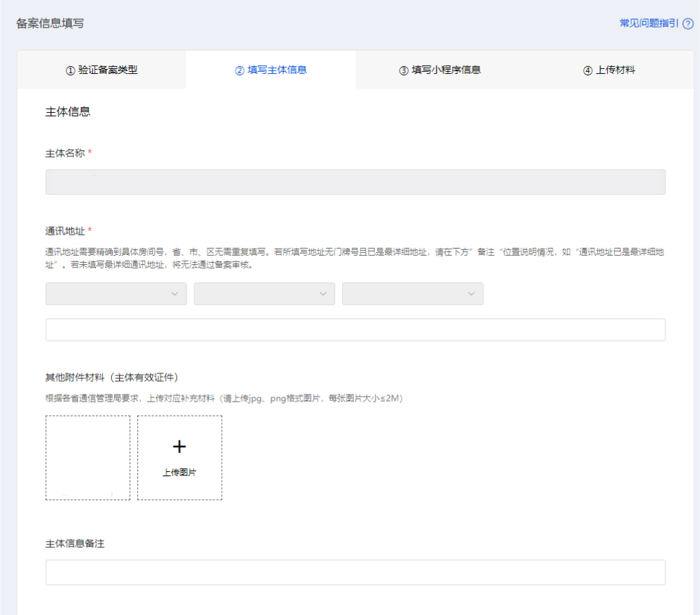This screenshot has width=700, height=615.
Task: Click the 备案信息填写 page title
Action: [50, 23]
